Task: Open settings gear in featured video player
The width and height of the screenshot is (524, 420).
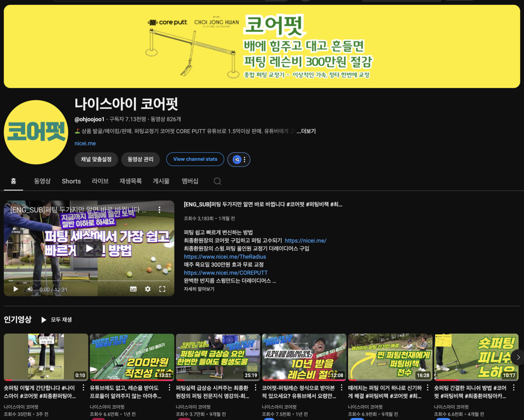Action: coord(148,289)
